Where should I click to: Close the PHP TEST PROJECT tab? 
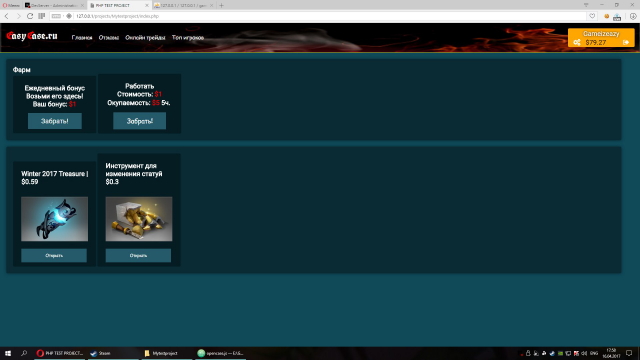pyautogui.click(x=147, y=5)
